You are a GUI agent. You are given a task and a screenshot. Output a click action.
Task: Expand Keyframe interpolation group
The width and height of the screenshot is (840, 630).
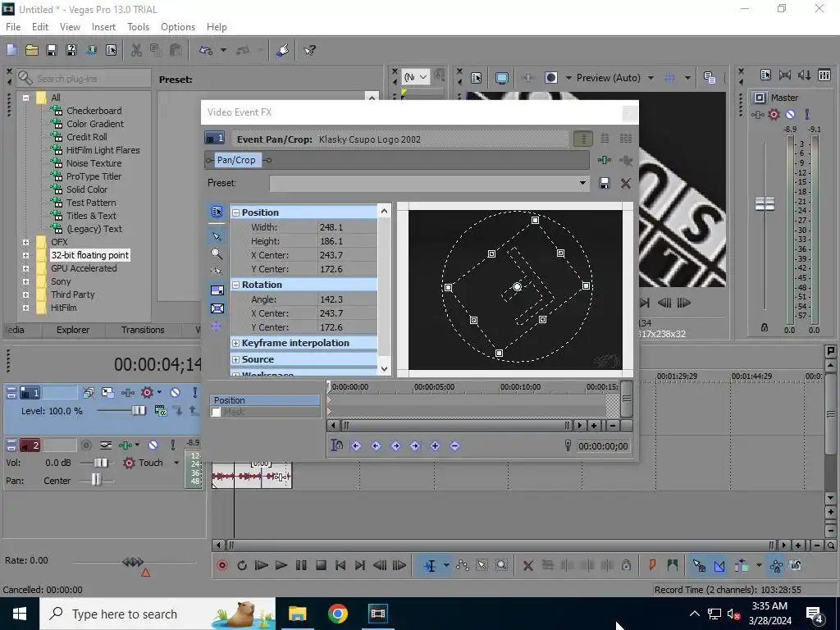[x=235, y=343]
